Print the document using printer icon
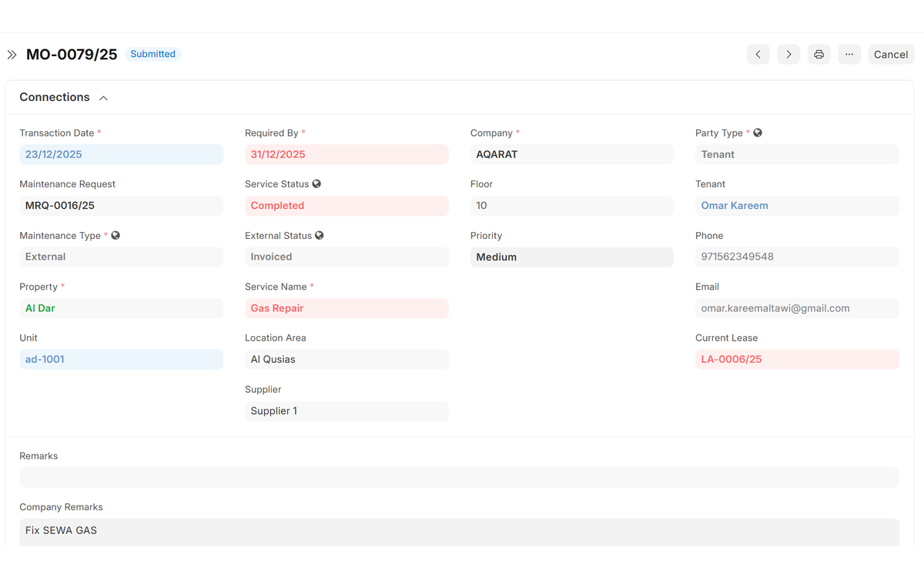The width and height of the screenshot is (924, 578). click(819, 54)
